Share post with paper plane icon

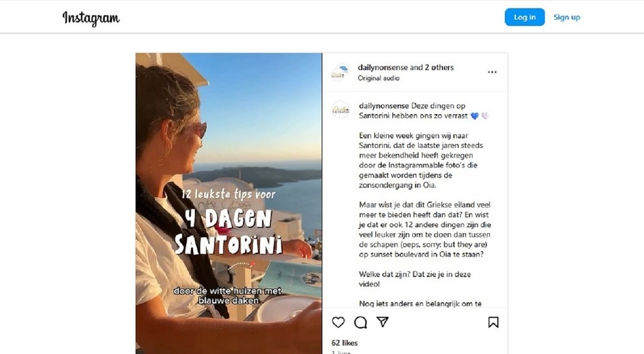[x=383, y=322]
